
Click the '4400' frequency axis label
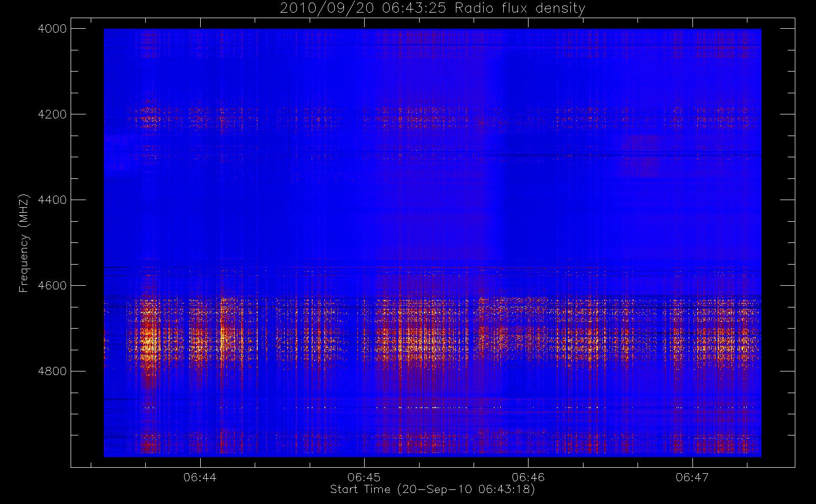[x=52, y=200]
